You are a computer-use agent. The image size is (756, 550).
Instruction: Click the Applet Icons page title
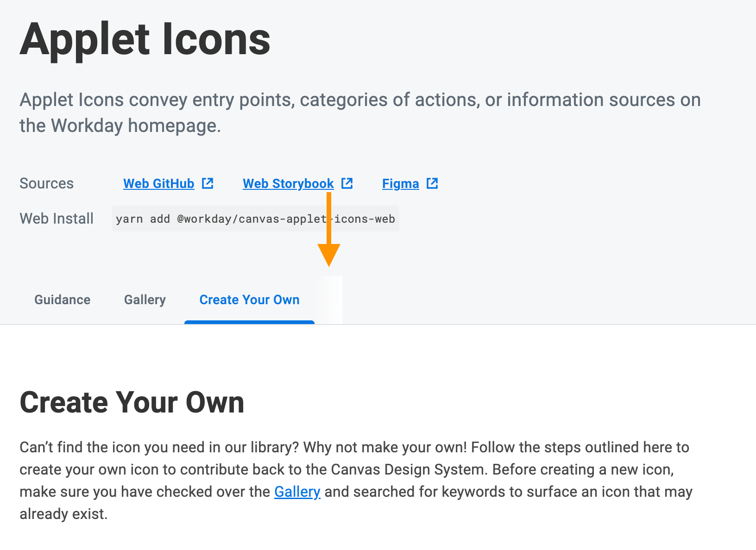(x=145, y=40)
